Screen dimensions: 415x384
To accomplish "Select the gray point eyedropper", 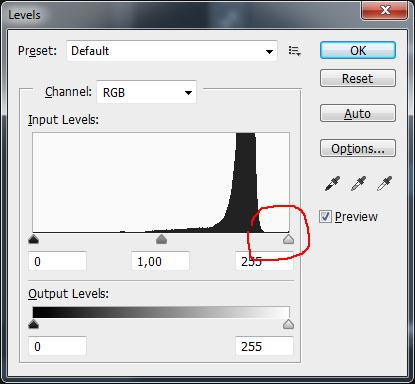I will [358, 183].
